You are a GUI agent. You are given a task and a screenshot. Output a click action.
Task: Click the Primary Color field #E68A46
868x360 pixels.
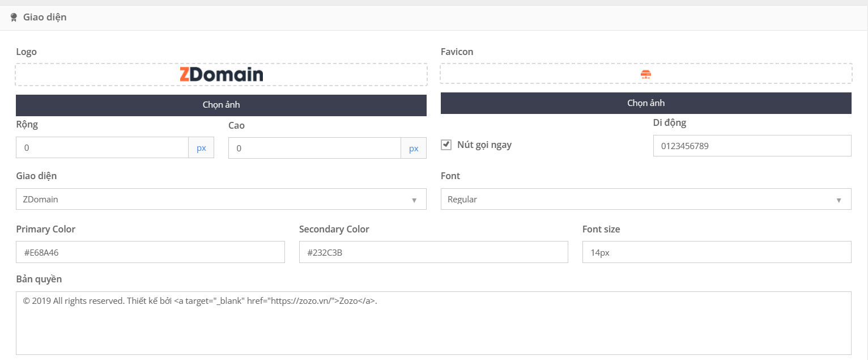pos(150,252)
